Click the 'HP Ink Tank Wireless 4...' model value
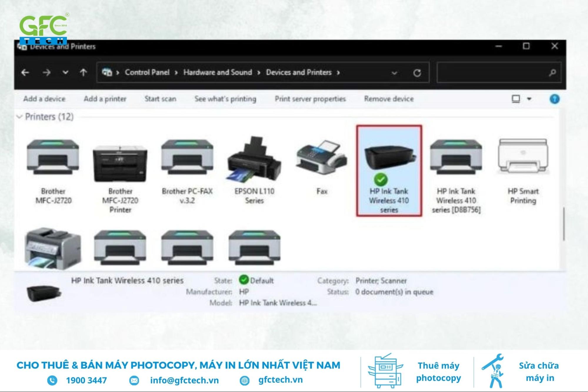Viewport: 588px width, 392px height. click(278, 303)
